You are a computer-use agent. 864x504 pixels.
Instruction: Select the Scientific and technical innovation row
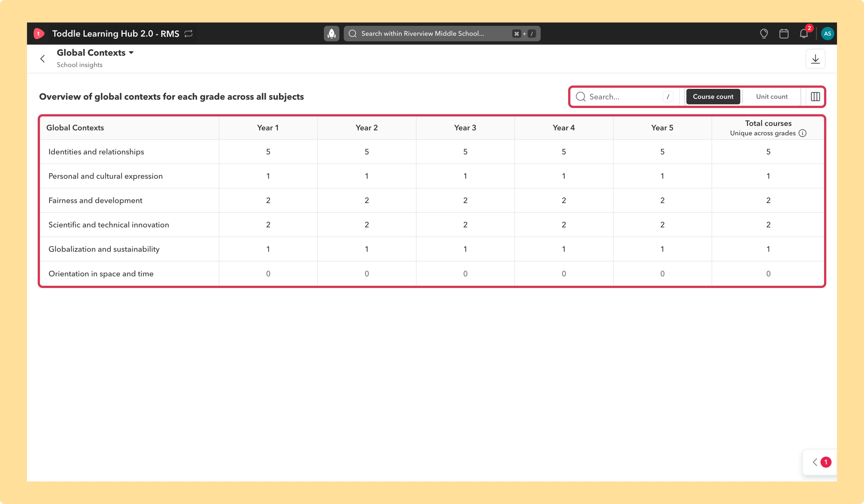[432, 225]
